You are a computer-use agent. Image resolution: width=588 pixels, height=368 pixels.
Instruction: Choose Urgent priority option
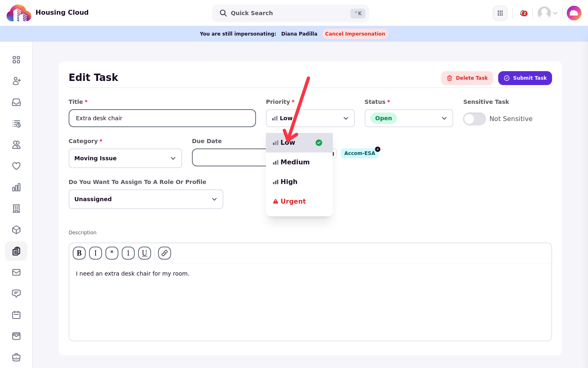(299, 202)
